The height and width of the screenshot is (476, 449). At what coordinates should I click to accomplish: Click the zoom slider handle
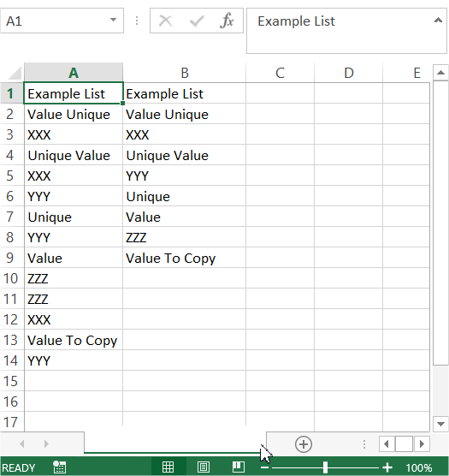(325, 467)
